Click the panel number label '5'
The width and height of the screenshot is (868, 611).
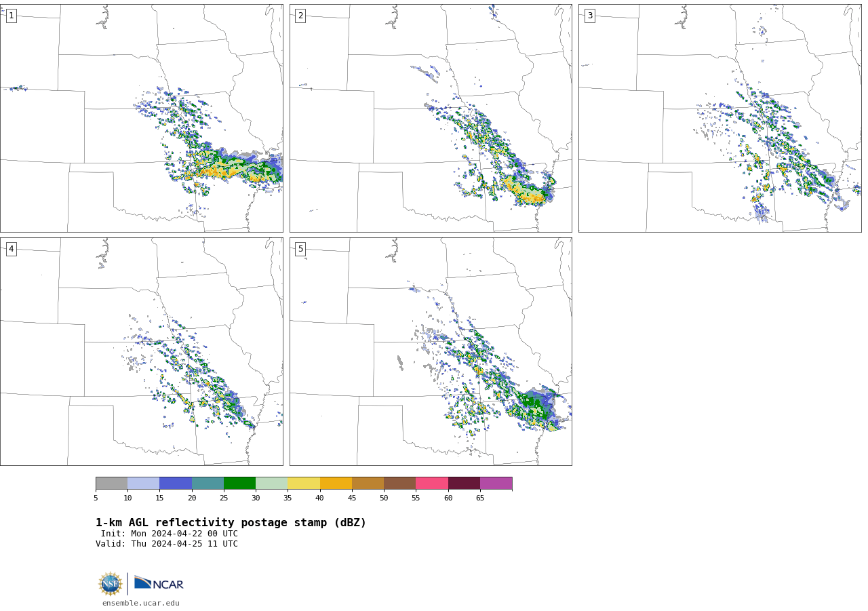(300, 249)
